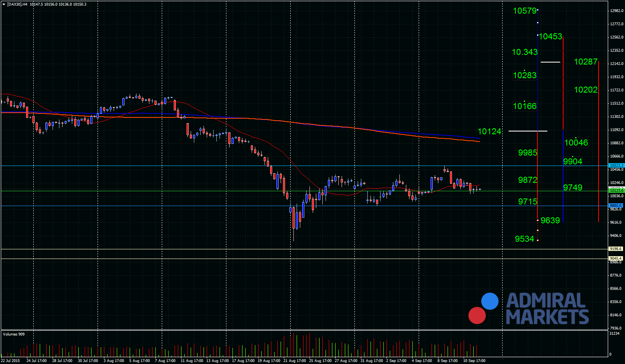Click the 9045.4 price tag on axis
The height and width of the screenshot is (364, 625).
click(x=616, y=258)
